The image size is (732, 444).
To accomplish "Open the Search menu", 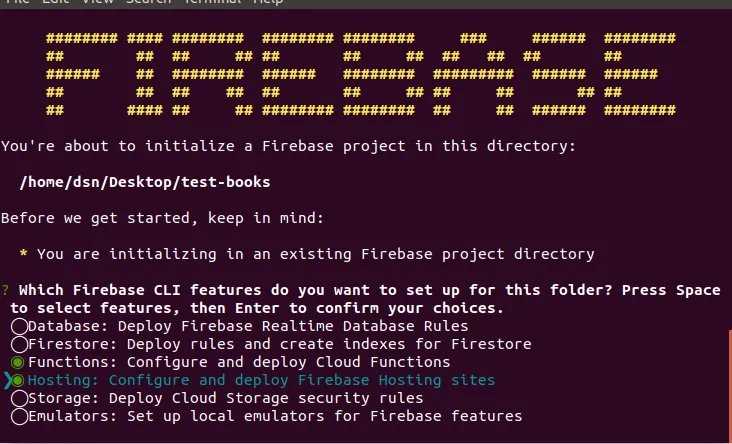I will pos(148,1).
